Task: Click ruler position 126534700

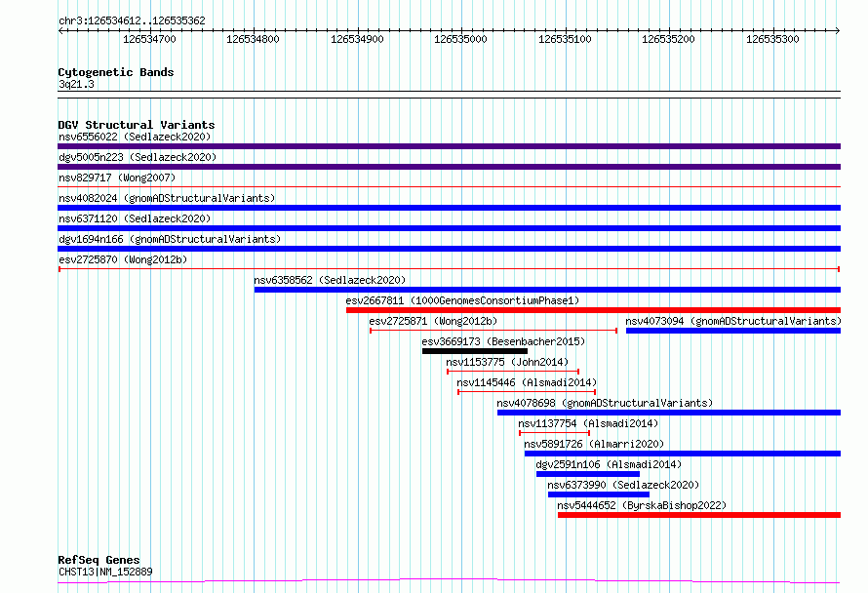Action: 149,39
